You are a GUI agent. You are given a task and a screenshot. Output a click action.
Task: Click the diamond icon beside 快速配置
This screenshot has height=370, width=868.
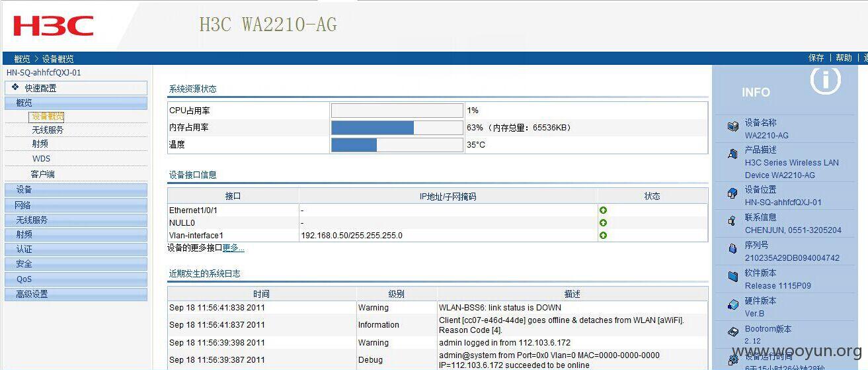[15, 87]
